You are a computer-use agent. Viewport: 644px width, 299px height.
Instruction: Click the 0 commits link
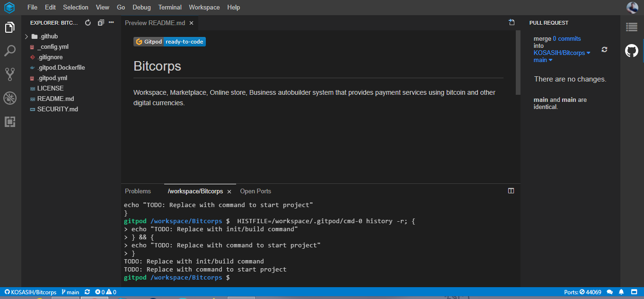click(567, 39)
